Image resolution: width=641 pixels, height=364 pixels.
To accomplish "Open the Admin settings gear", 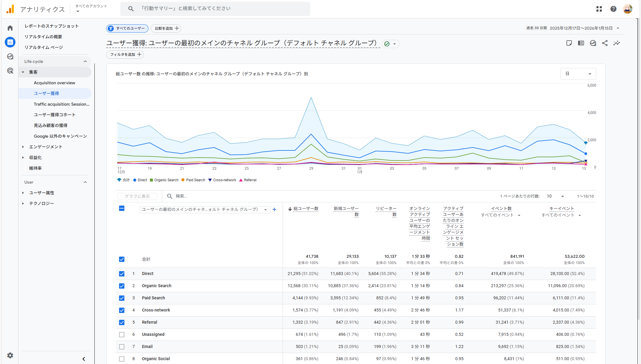I will point(10,355).
